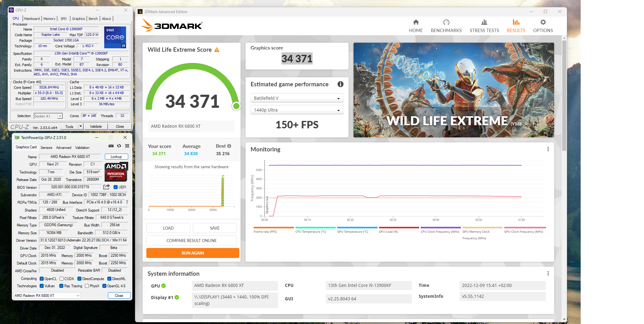The width and height of the screenshot is (644, 324).
Task: Switch to the CPU-Z Graphics tab
Action: point(79,19)
